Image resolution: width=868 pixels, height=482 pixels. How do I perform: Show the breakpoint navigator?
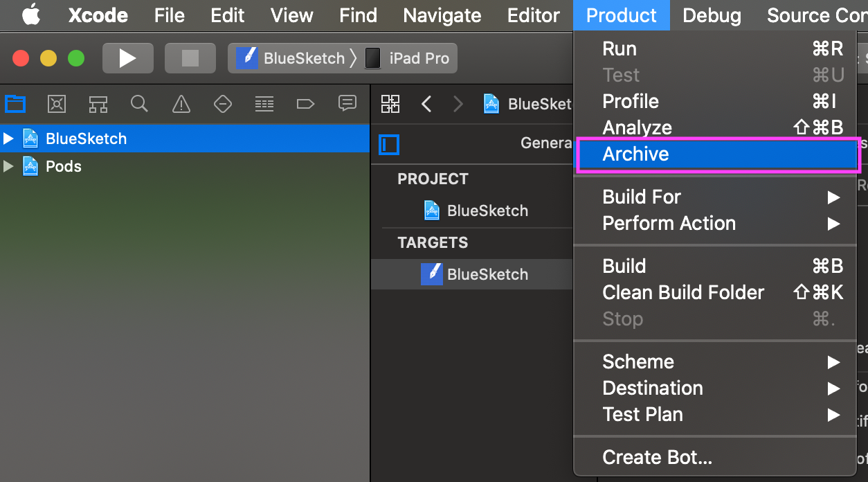click(x=305, y=104)
